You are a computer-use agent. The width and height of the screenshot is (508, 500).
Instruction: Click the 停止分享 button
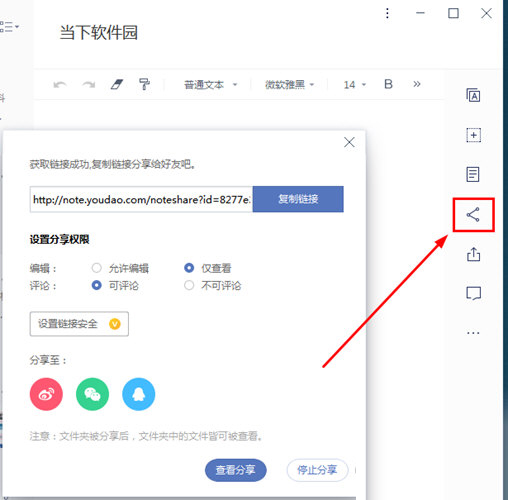pyautogui.click(x=317, y=470)
